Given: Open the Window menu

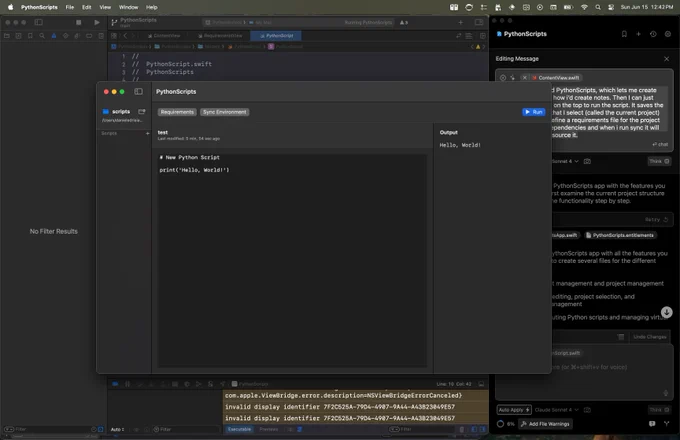Looking at the screenshot, I should (128, 7).
